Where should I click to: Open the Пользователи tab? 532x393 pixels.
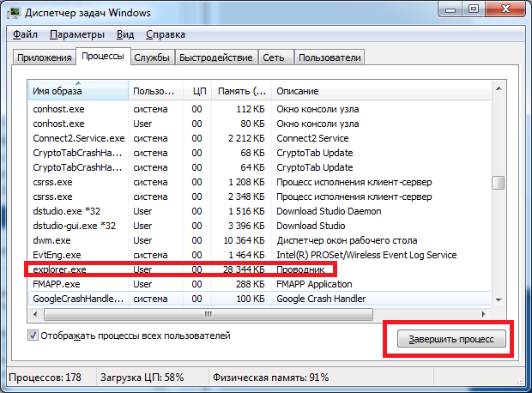coord(329,57)
